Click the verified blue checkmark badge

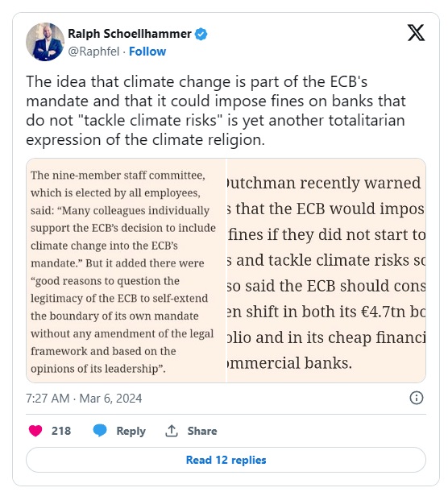pos(201,34)
